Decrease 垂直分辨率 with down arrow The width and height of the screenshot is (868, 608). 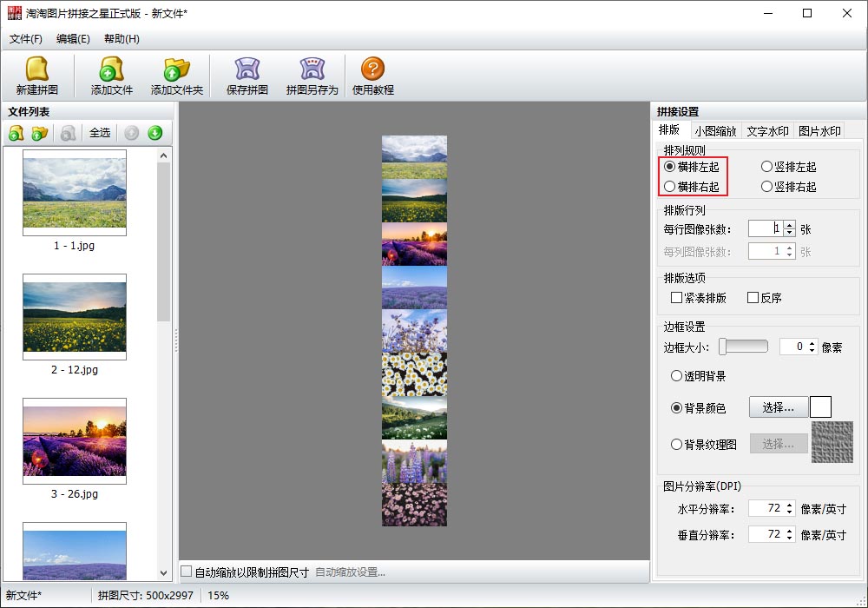[790, 539]
